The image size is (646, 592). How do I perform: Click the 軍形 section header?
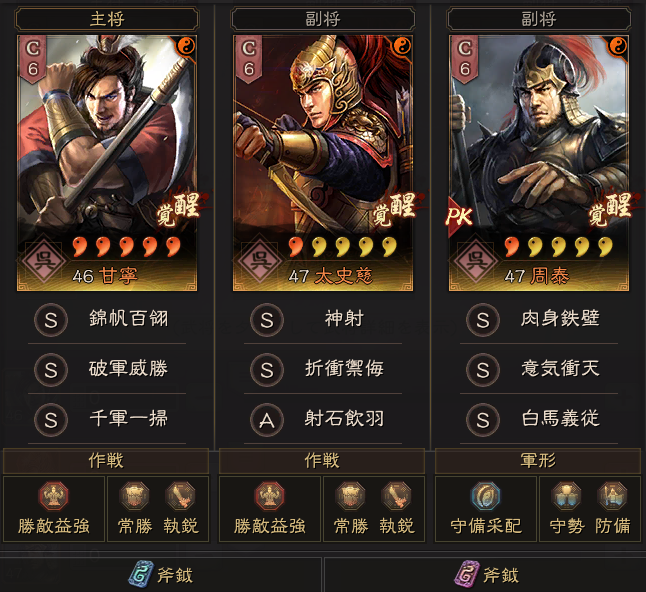[x=538, y=461]
